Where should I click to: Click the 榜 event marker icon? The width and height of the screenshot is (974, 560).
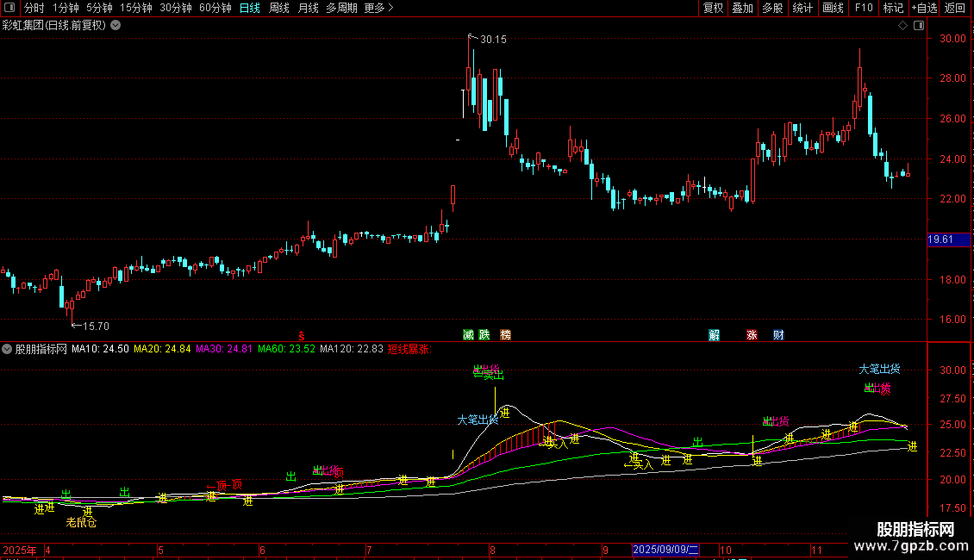click(506, 334)
